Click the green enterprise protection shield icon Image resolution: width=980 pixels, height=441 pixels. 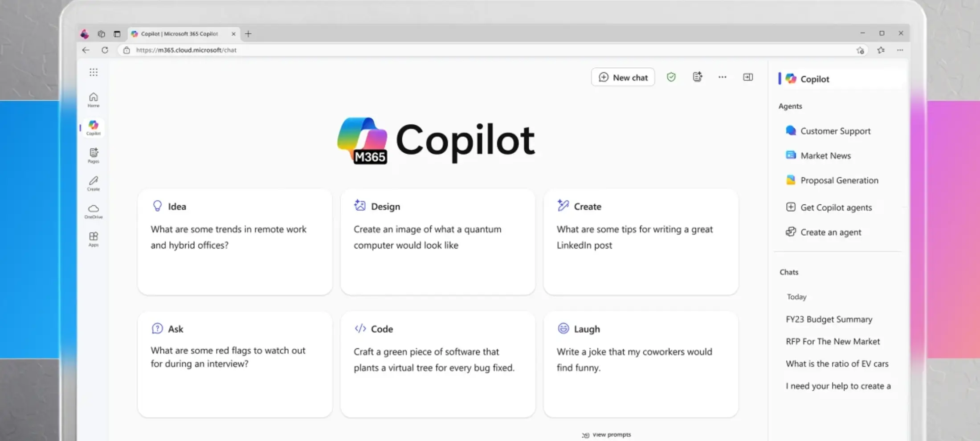pyautogui.click(x=671, y=77)
